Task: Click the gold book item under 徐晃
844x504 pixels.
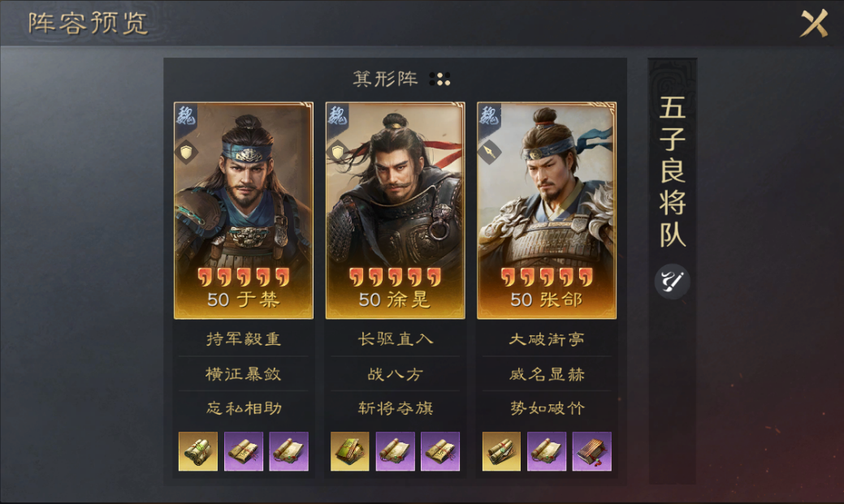Action: 350,451
